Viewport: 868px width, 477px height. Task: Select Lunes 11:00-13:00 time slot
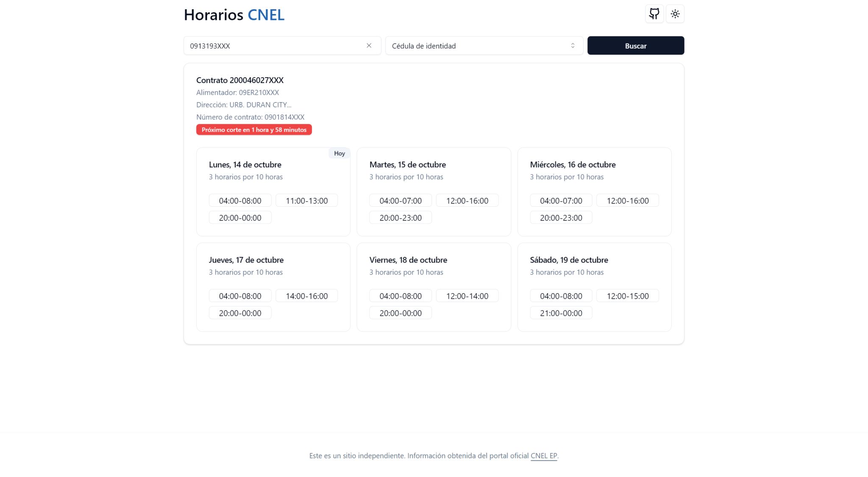pos(306,201)
